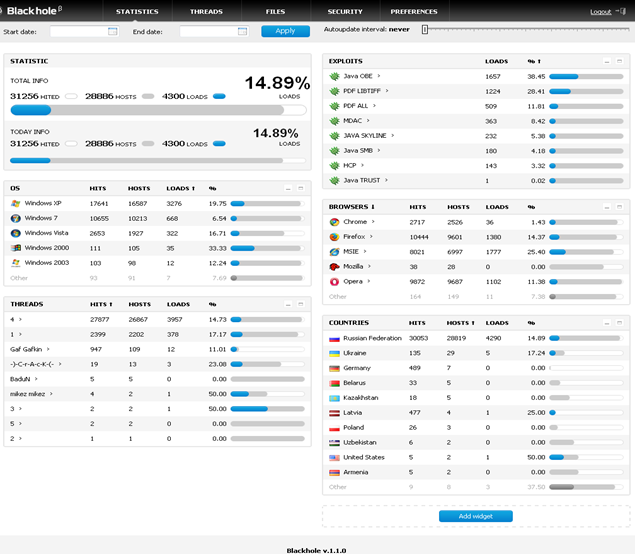Click the Opera browser icon
This screenshot has height=554, width=635.
coord(334,282)
